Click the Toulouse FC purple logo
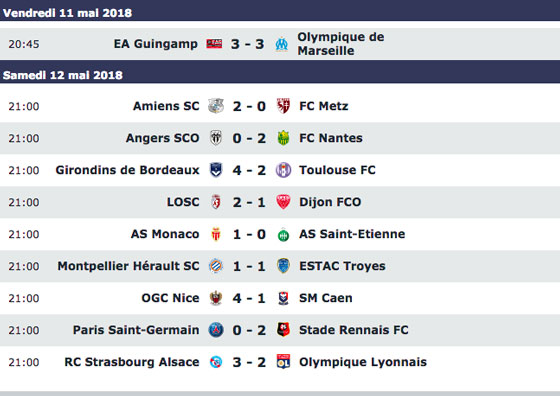The width and height of the screenshot is (560, 396). [x=283, y=170]
